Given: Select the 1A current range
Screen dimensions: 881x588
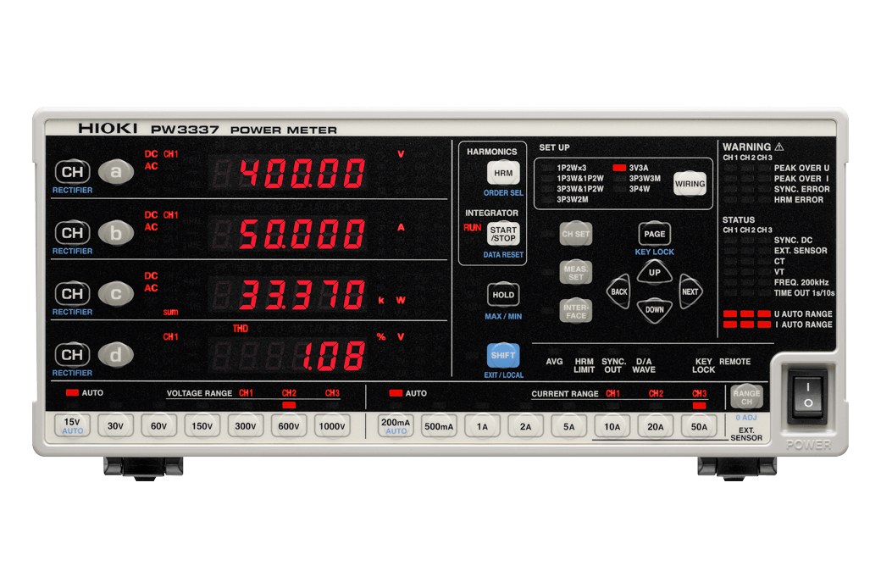Looking at the screenshot, I should coord(482,427).
